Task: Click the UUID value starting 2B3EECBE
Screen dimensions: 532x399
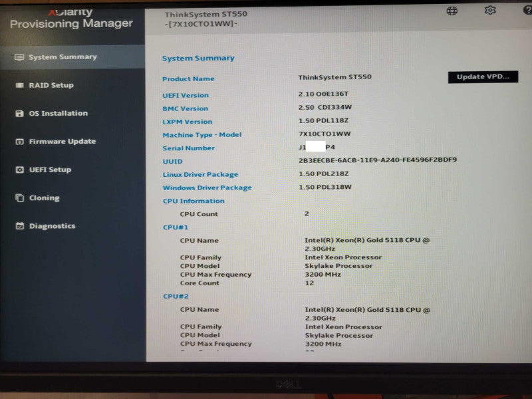Action: (x=378, y=160)
